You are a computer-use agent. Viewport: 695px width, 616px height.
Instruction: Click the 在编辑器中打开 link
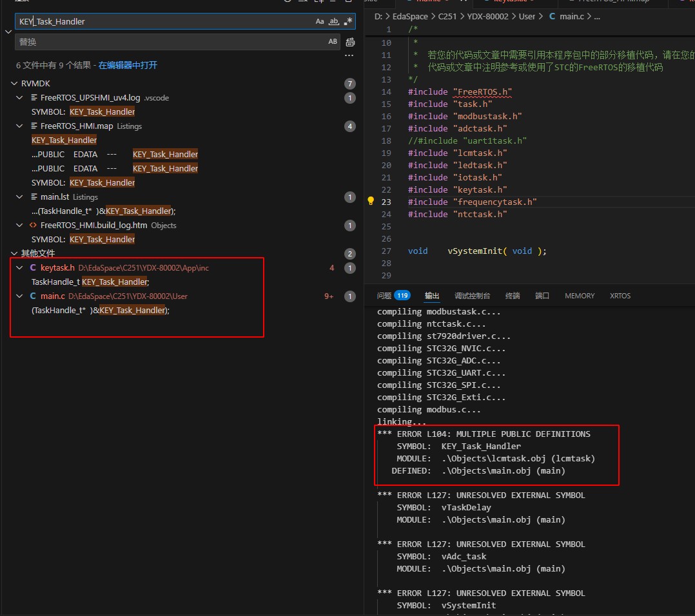tap(128, 65)
